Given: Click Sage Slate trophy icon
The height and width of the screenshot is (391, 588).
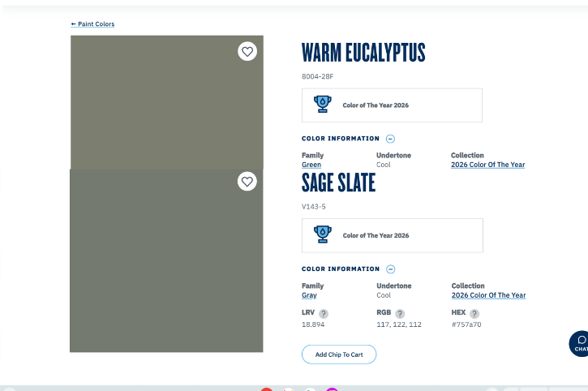Looking at the screenshot, I should [x=323, y=235].
